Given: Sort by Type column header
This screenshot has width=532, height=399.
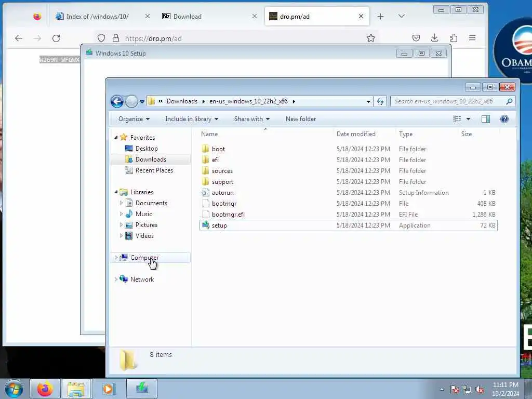Looking at the screenshot, I should [x=427, y=134].
